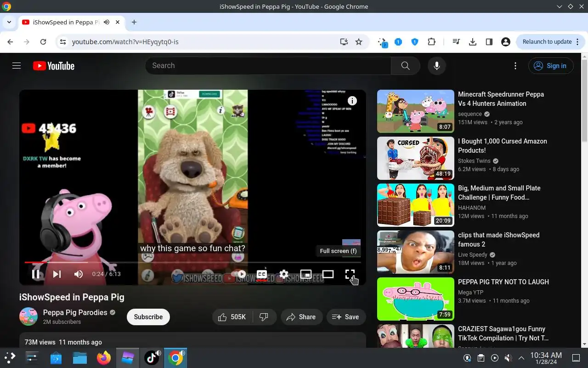Save the video to a playlist
Screen dimensions: 588x368
coord(346,317)
